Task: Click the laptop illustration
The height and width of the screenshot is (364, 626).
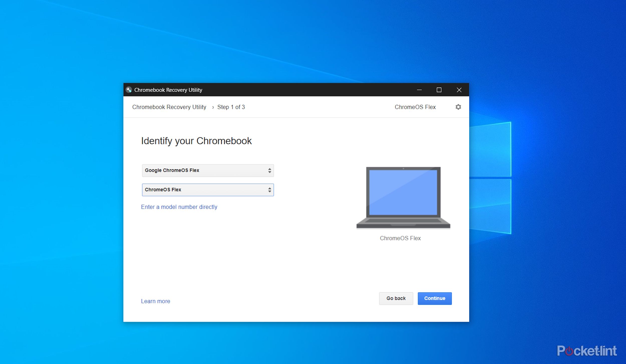Action: [x=403, y=198]
